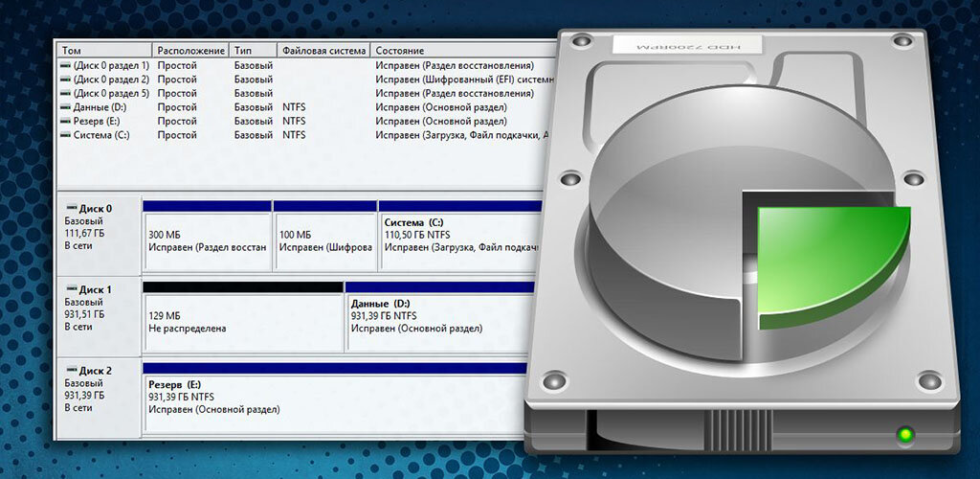Click Простой in the Данные (D:) row
980x479 pixels.
click(177, 107)
